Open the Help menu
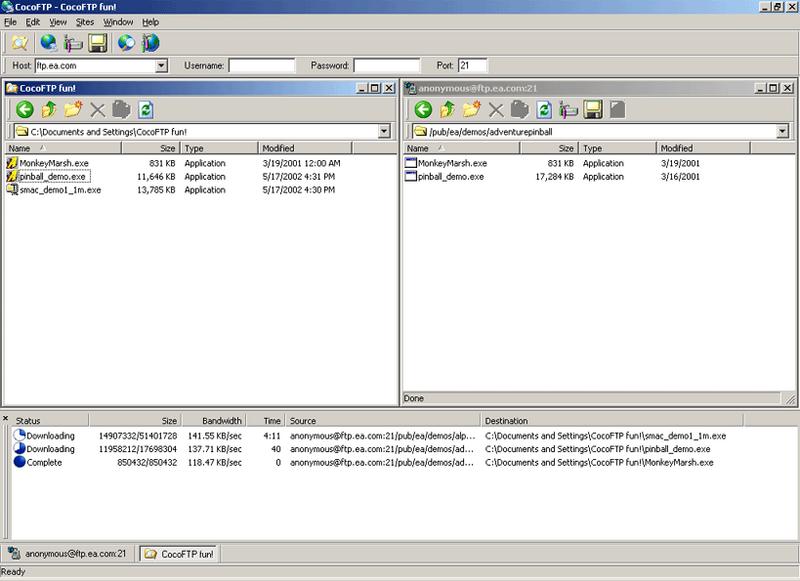The height and width of the screenshot is (581, 800). tap(151, 22)
